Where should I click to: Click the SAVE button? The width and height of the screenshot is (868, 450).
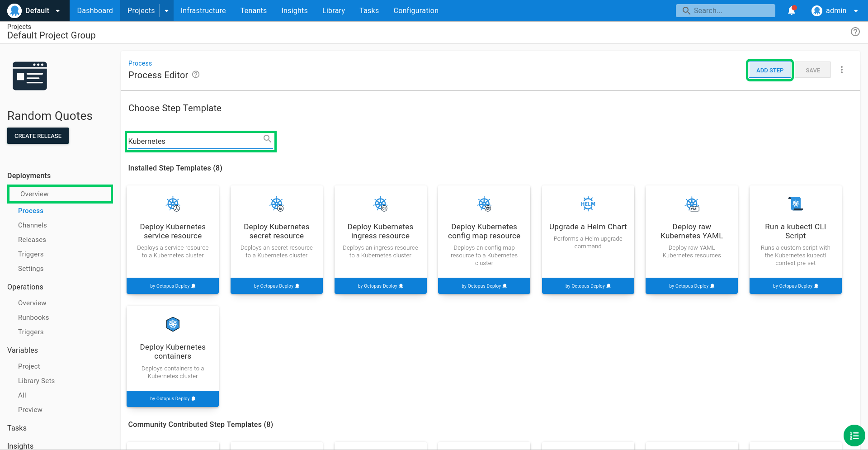point(813,70)
